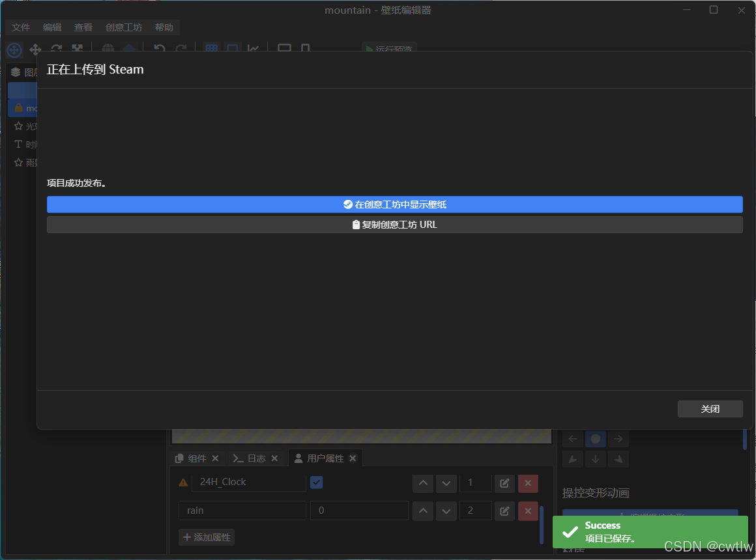The image size is (756, 560).
Task: Click the center dot alignment button
Action: (x=596, y=438)
